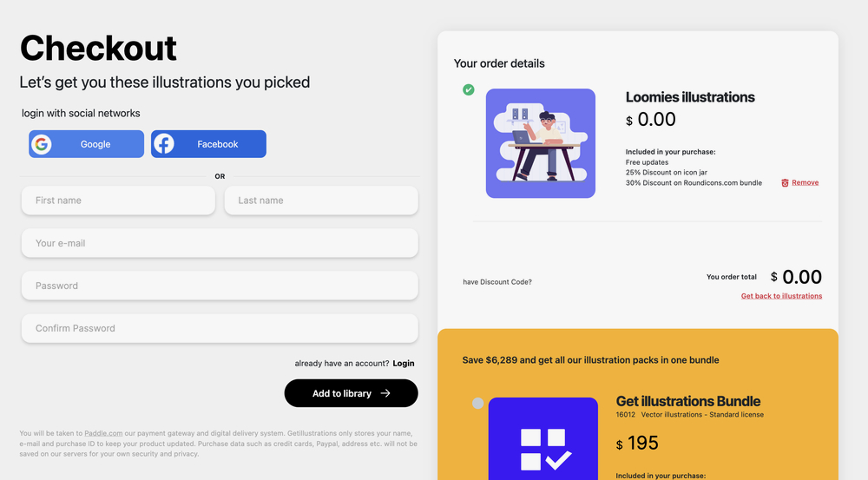Click the arrow icon in Add to library

pos(385,393)
